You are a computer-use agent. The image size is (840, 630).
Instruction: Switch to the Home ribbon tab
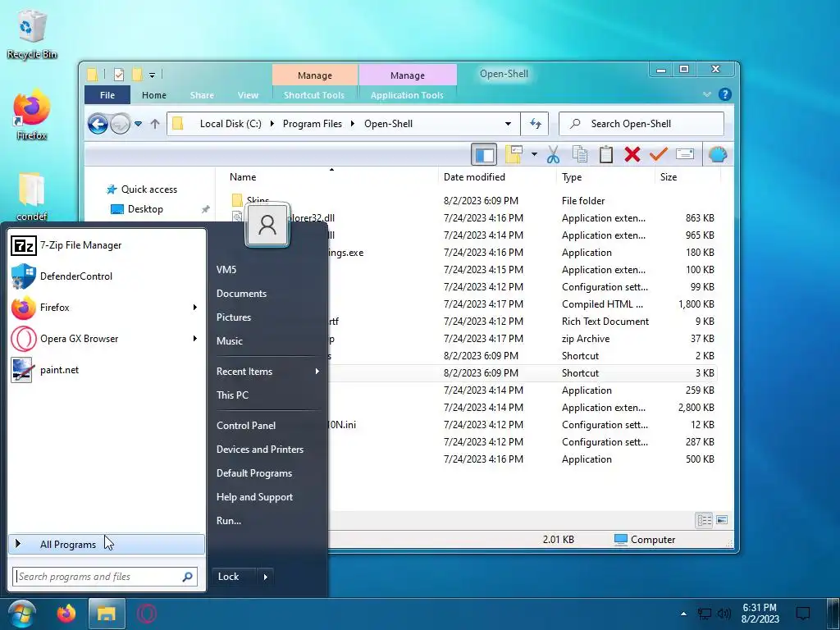[x=154, y=95]
